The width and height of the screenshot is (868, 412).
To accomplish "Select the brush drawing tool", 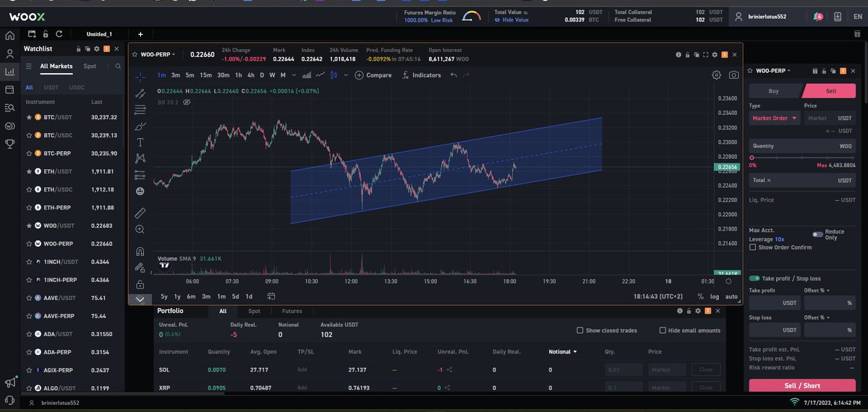I will (140, 126).
